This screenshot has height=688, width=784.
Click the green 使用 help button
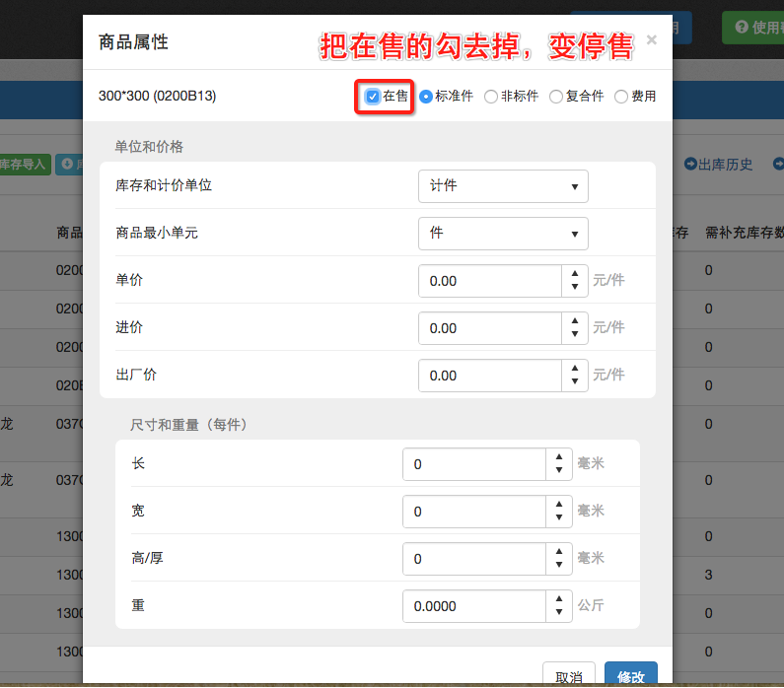(x=753, y=27)
